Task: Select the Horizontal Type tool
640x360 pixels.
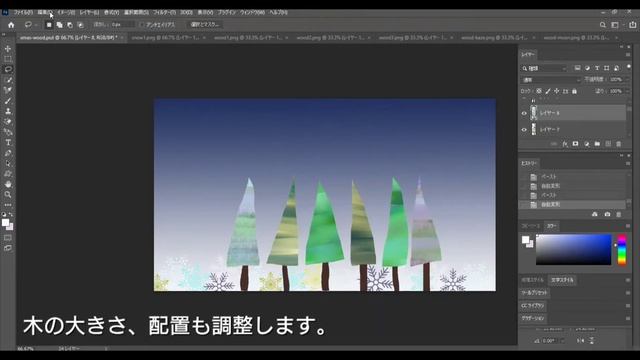Action: point(8,142)
